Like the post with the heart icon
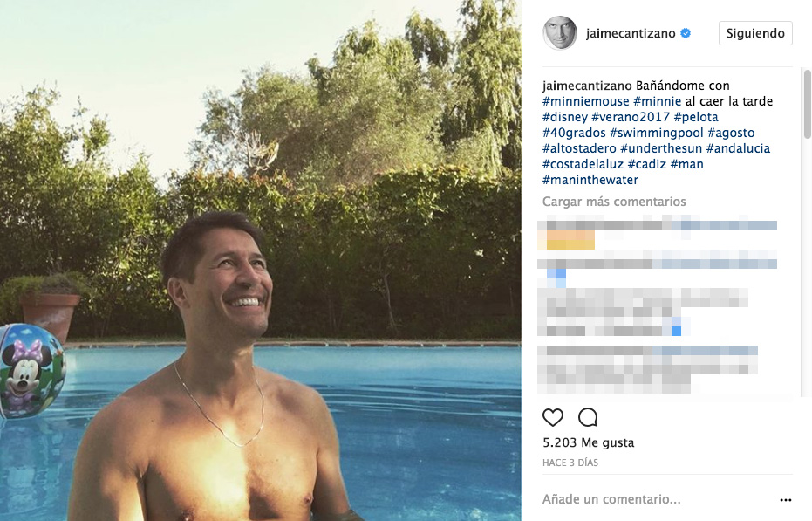 tap(553, 417)
